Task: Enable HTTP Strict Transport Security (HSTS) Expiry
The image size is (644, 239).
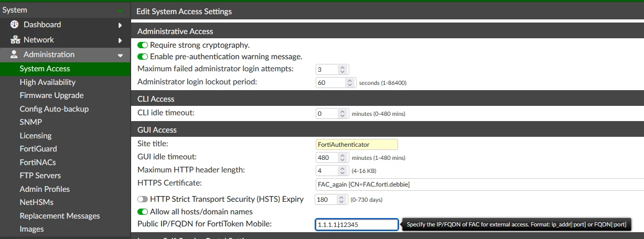Action: tap(143, 199)
